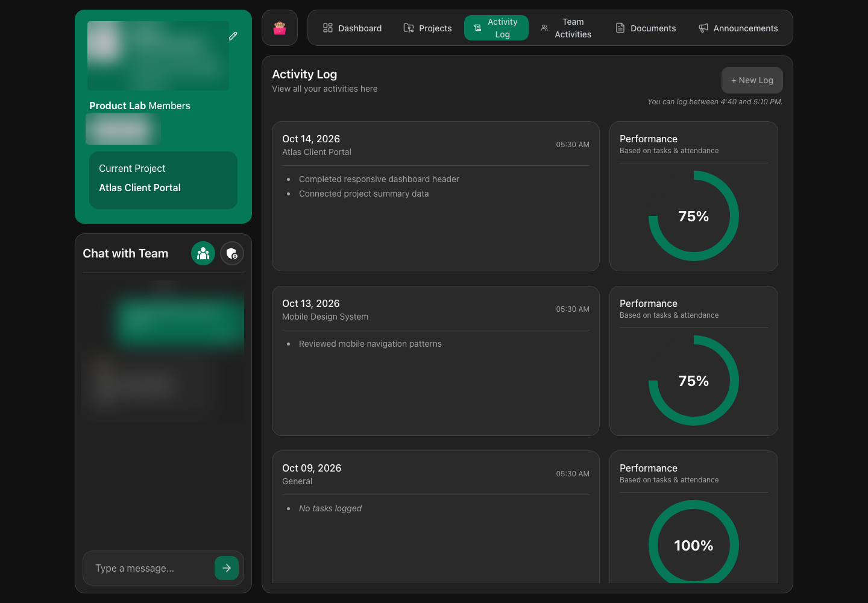Screen dimensions: 868x603
Task: Click 'No tasks logged' entry
Action: click(x=330, y=508)
